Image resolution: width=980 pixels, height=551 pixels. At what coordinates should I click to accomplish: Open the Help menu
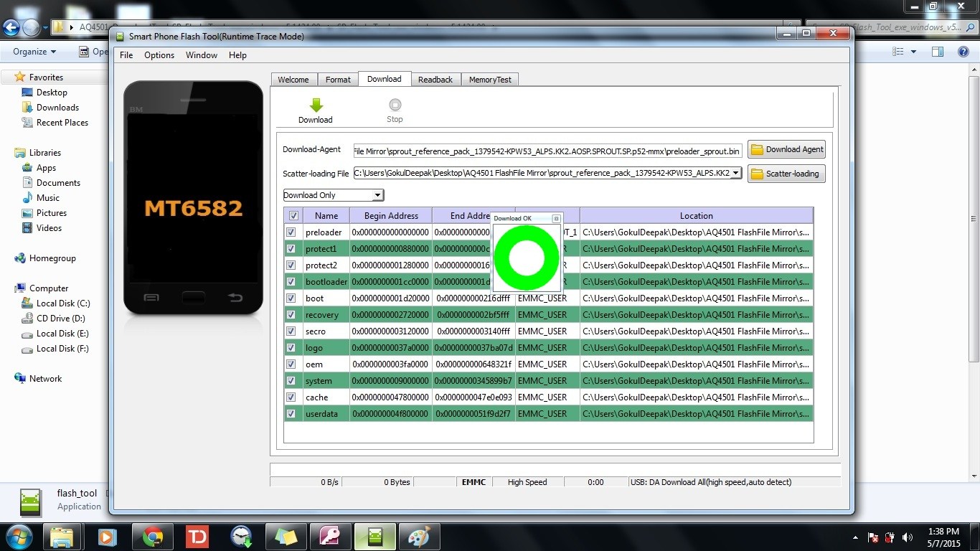coord(237,55)
